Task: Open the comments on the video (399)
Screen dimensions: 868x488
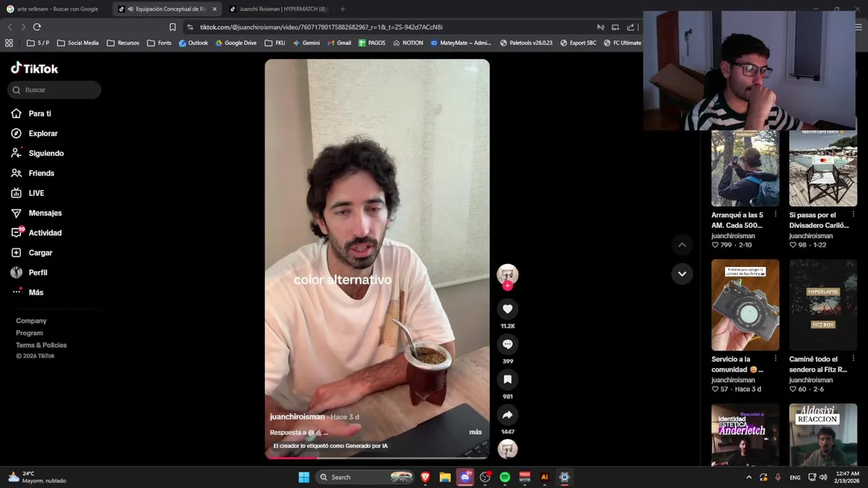Action: click(x=507, y=344)
